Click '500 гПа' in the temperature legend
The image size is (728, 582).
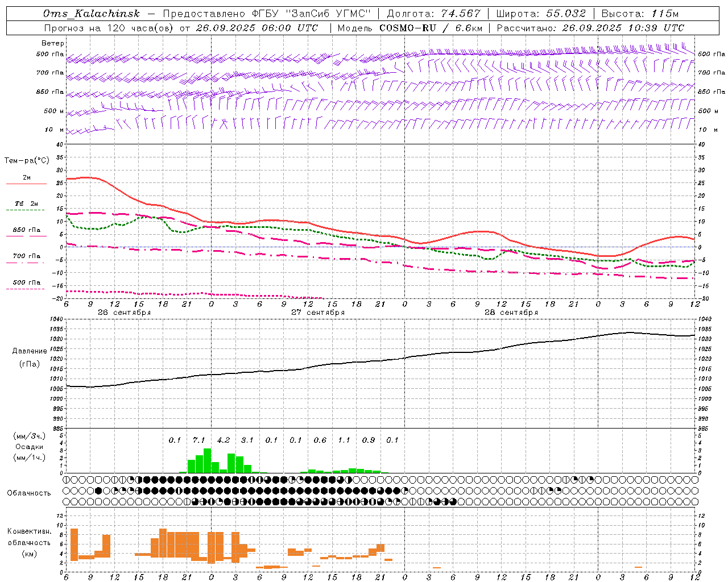[x=26, y=282]
